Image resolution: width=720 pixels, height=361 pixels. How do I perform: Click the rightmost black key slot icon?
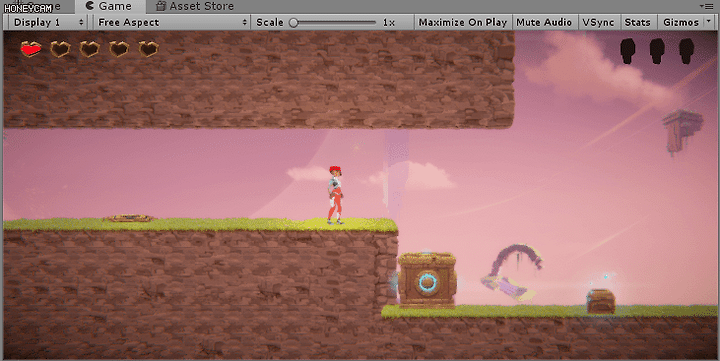tap(686, 51)
